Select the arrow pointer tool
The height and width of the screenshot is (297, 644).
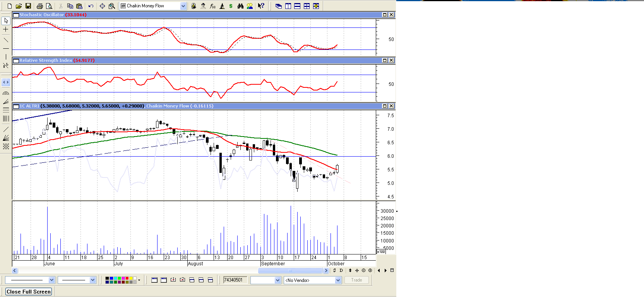pyautogui.click(x=6, y=20)
